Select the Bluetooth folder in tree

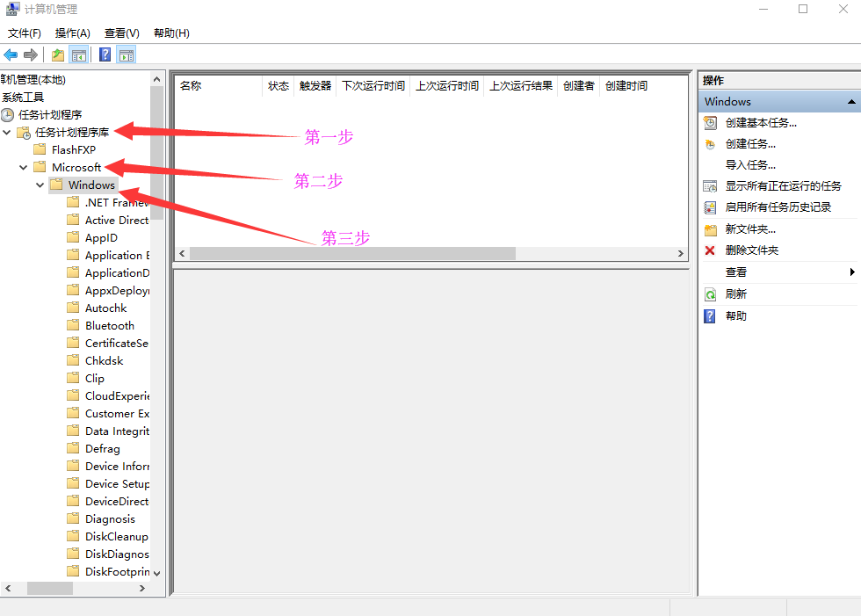(x=109, y=326)
